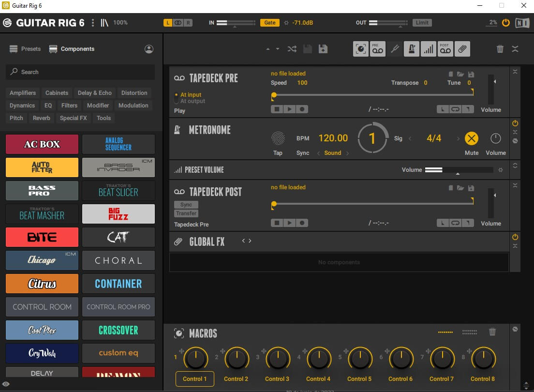Toggle Global FX paperclip in the toolbar
Image resolution: width=534 pixels, height=392 pixels.
462,49
